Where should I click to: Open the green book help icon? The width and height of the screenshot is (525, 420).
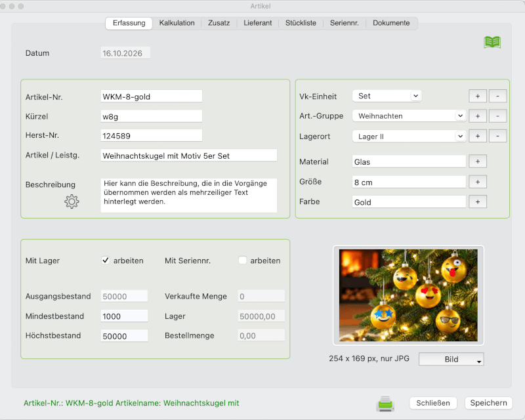pos(492,42)
